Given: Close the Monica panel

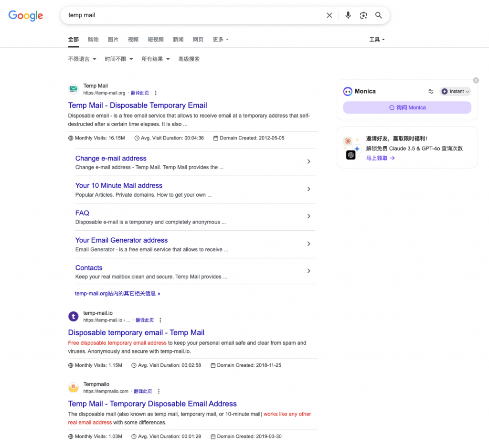Looking at the screenshot, I should (476, 81).
